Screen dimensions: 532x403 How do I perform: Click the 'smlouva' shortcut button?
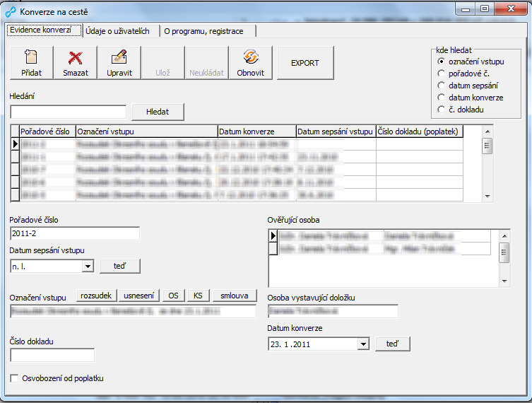point(235,296)
